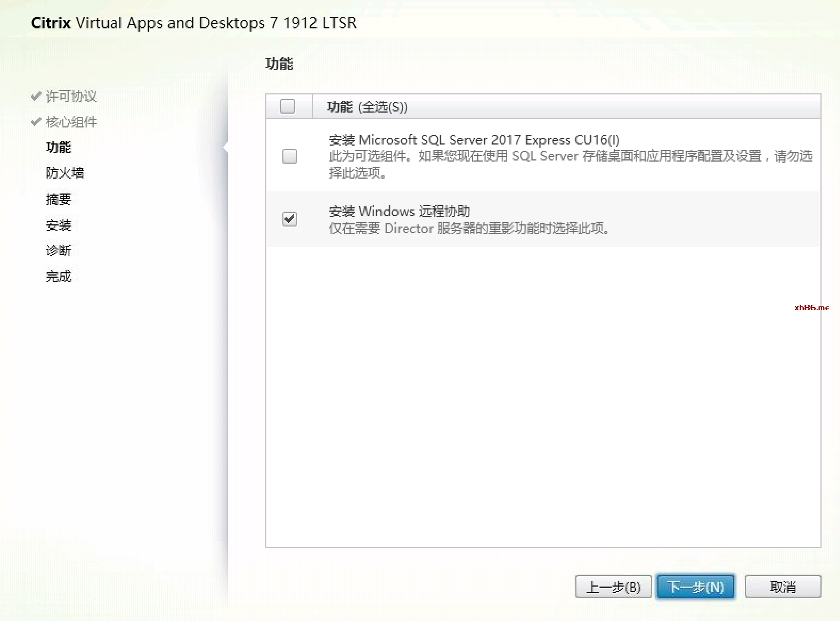Cancel the installer with 取消 button

(783, 587)
